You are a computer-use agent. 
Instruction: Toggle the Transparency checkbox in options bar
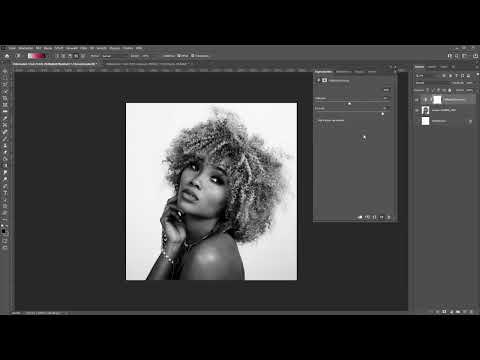(x=193, y=56)
